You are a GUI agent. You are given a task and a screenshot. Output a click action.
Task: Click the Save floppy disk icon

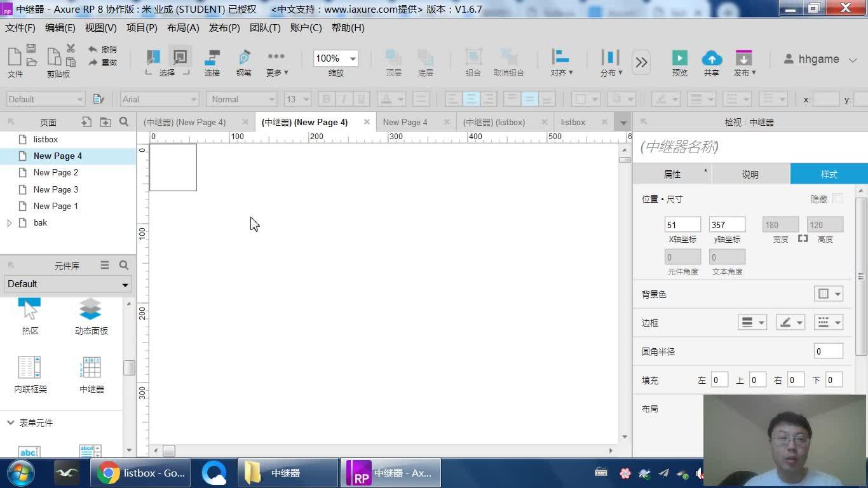(x=31, y=48)
